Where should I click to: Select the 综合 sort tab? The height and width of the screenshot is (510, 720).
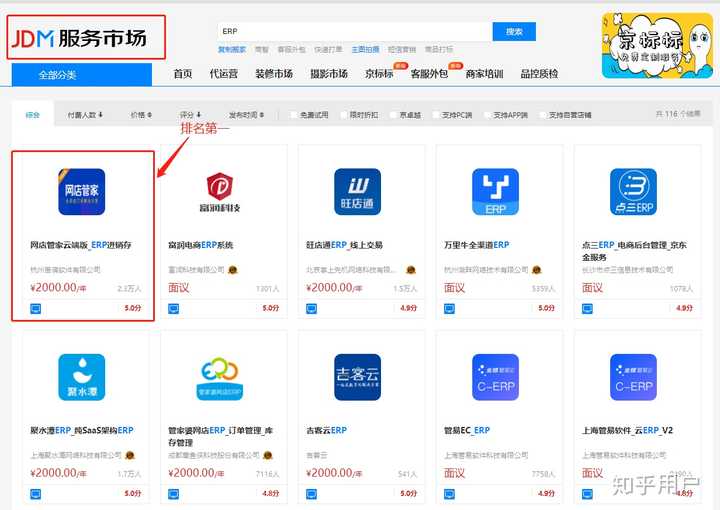click(33, 115)
